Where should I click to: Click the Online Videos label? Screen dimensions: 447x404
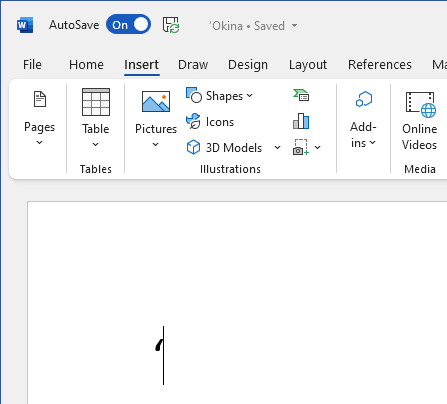click(x=420, y=137)
